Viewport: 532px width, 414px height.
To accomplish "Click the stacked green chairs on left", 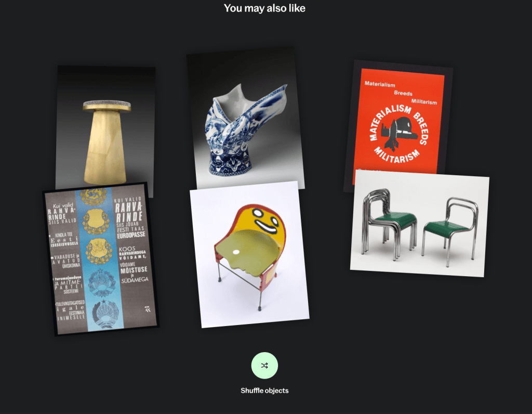I will [389, 224].
